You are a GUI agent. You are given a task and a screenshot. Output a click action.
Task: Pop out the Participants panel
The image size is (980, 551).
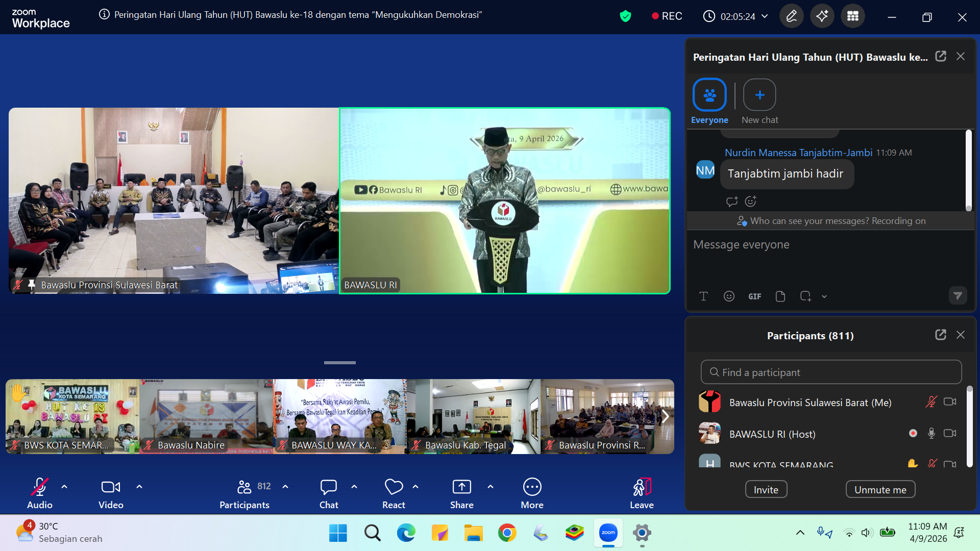pos(940,335)
